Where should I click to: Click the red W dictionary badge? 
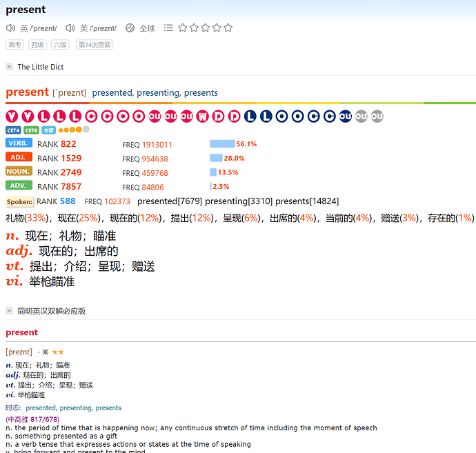pos(203,117)
